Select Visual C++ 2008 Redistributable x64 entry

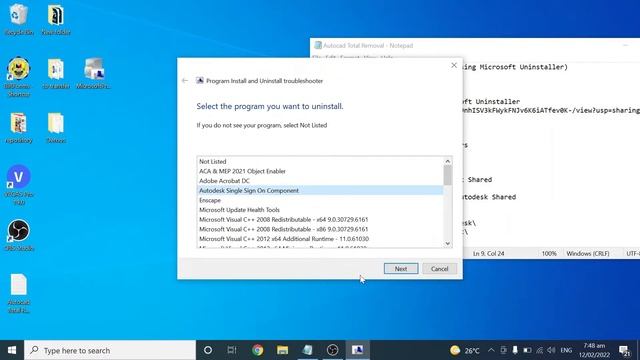[320, 220]
